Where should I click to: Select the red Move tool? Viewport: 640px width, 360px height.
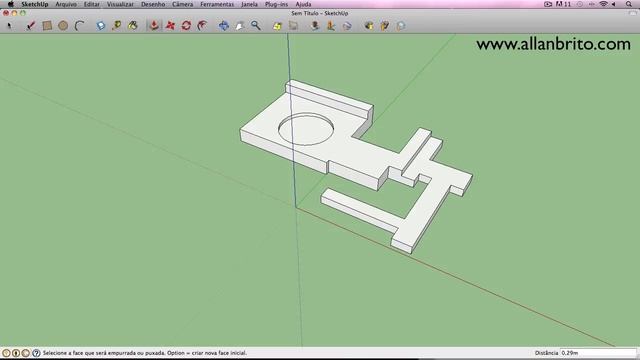click(170, 26)
